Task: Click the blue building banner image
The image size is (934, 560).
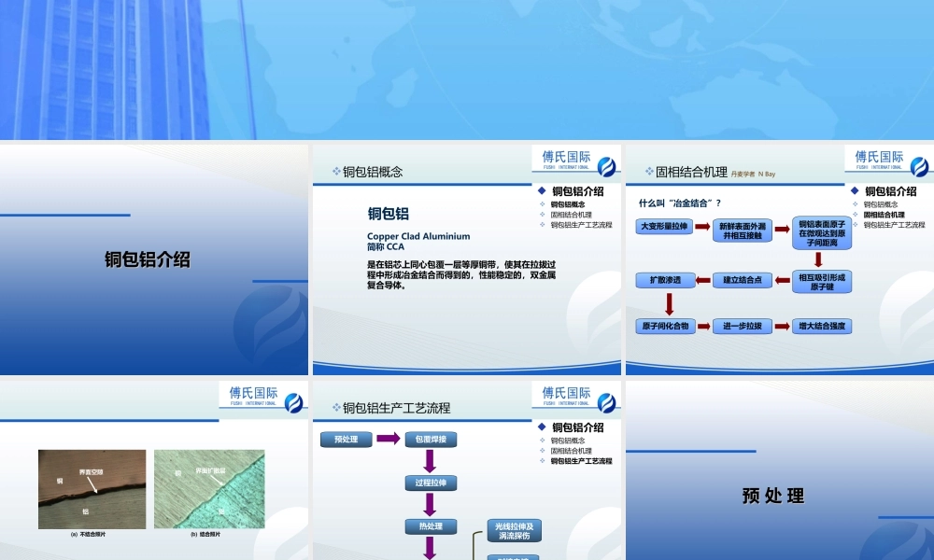Action: 467,70
